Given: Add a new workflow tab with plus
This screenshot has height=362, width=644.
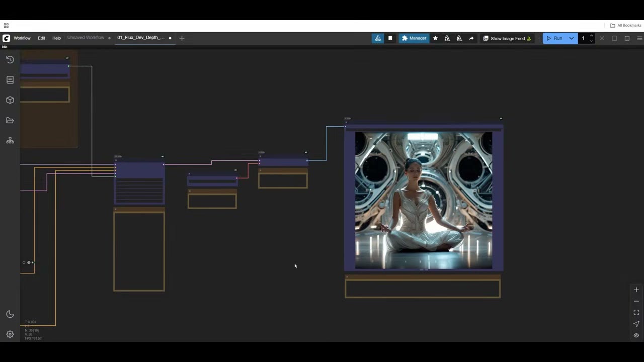Looking at the screenshot, I should tap(182, 38).
